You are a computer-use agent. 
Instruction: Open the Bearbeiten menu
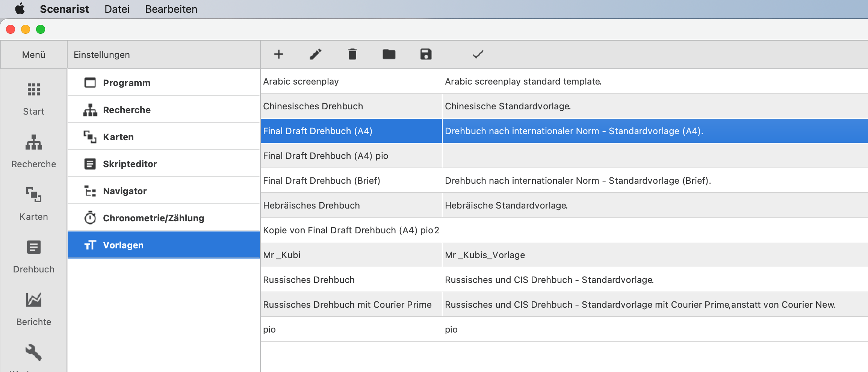(171, 9)
